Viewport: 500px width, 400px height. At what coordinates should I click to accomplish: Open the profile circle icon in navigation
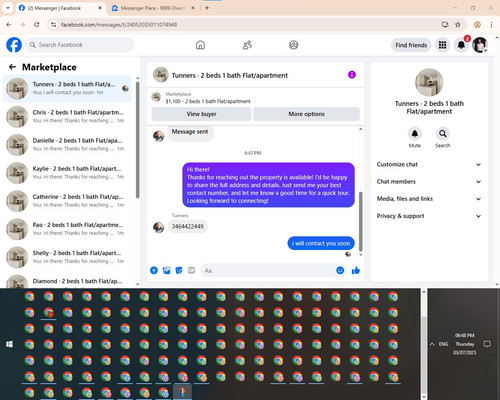tap(294, 45)
